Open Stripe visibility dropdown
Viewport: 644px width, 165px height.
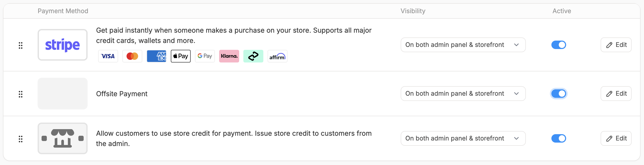(463, 45)
